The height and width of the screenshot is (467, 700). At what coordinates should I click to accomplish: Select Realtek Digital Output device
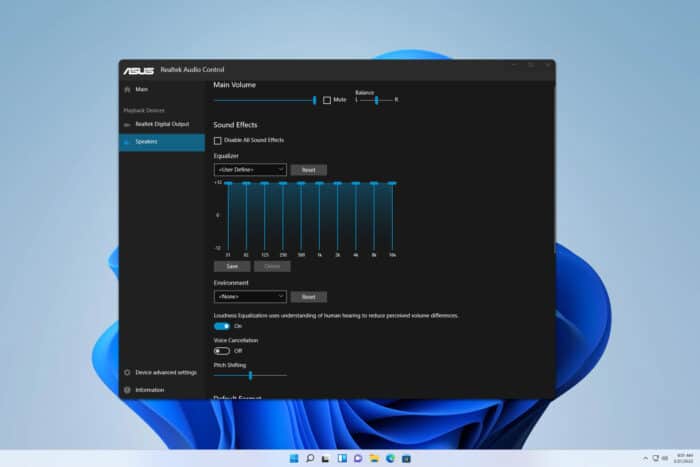(x=162, y=124)
